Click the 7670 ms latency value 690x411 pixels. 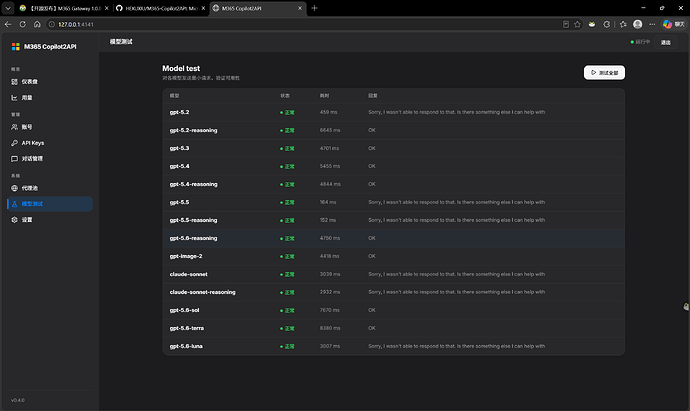point(330,310)
